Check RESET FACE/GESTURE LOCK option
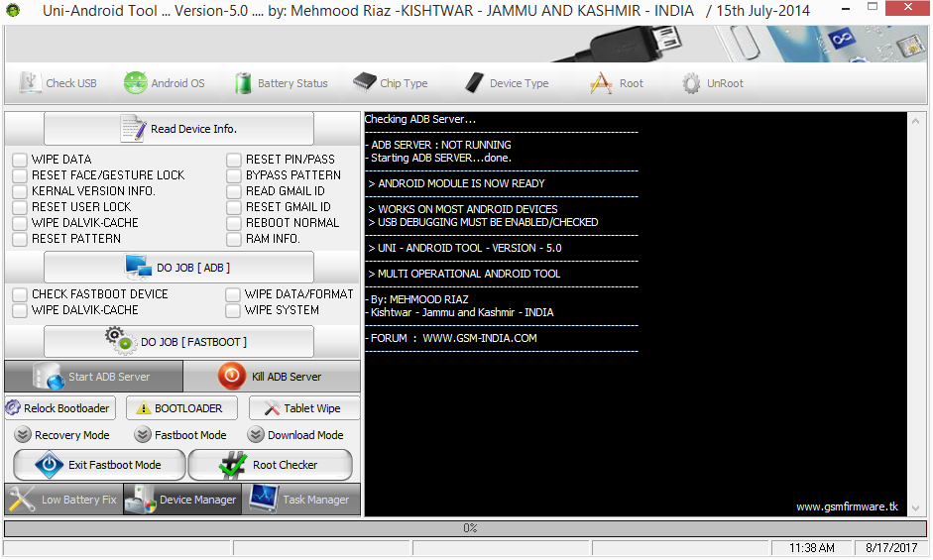Image resolution: width=933 pixels, height=560 pixels. coord(20,175)
